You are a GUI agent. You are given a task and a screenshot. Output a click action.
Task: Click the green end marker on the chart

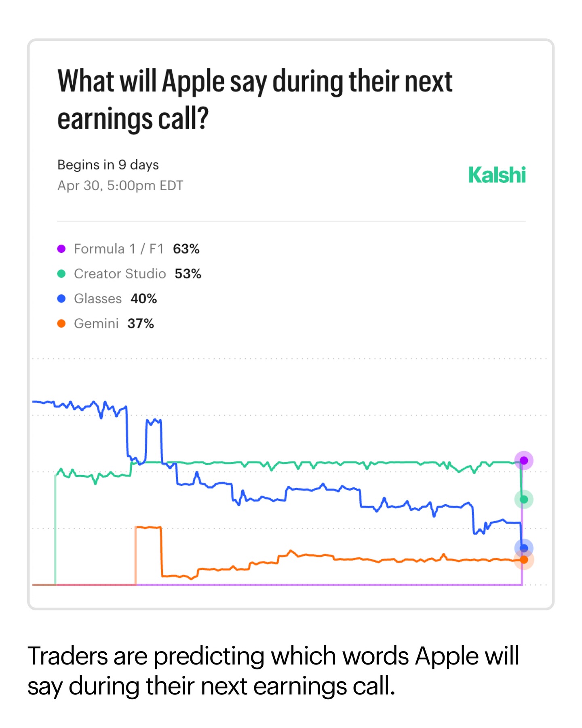point(524,499)
